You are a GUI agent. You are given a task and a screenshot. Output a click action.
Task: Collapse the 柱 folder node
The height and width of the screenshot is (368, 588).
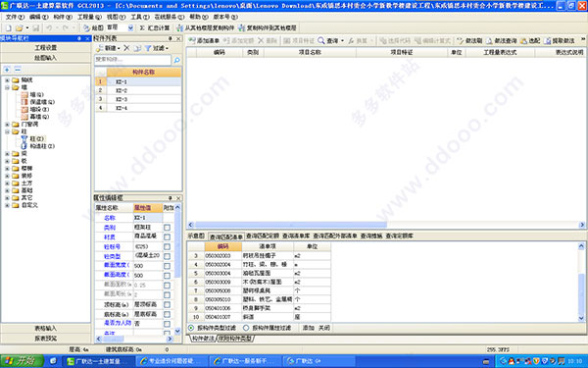pos(7,131)
